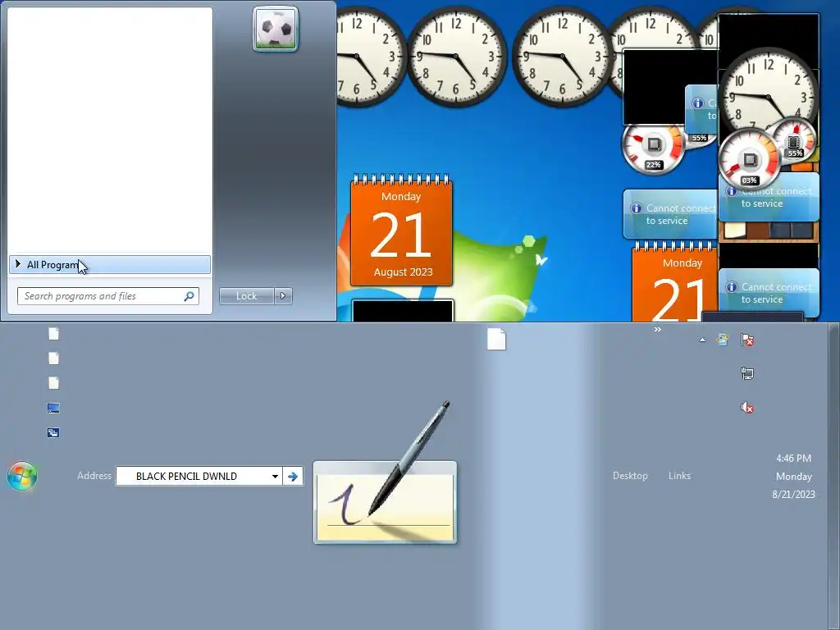Click the Search programs and files box
Image resolution: width=840 pixels, height=630 pixels.
(108, 295)
